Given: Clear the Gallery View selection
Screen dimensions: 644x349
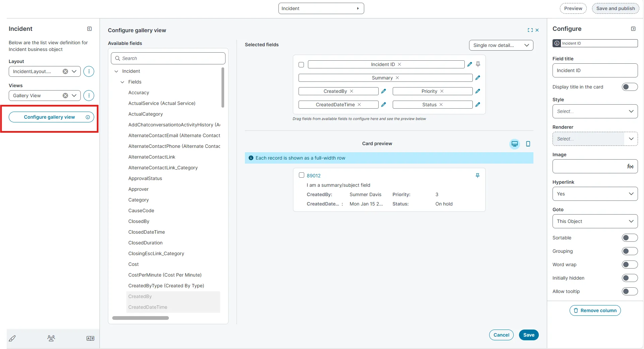Looking at the screenshot, I should coord(65,96).
